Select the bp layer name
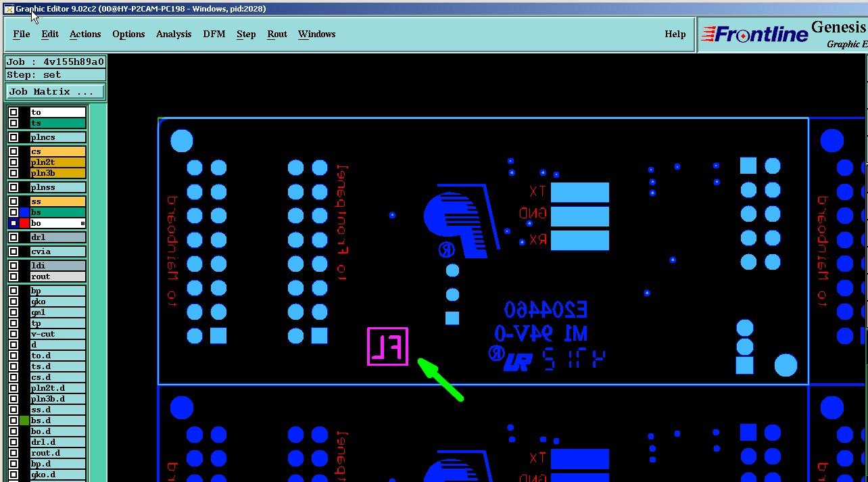This screenshot has height=482, width=868. click(58, 291)
